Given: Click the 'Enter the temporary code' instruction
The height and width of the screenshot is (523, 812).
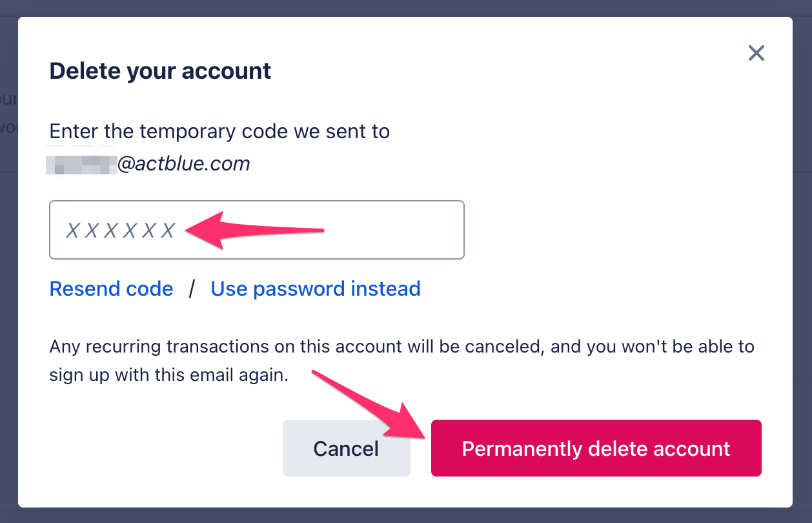Looking at the screenshot, I should (219, 132).
